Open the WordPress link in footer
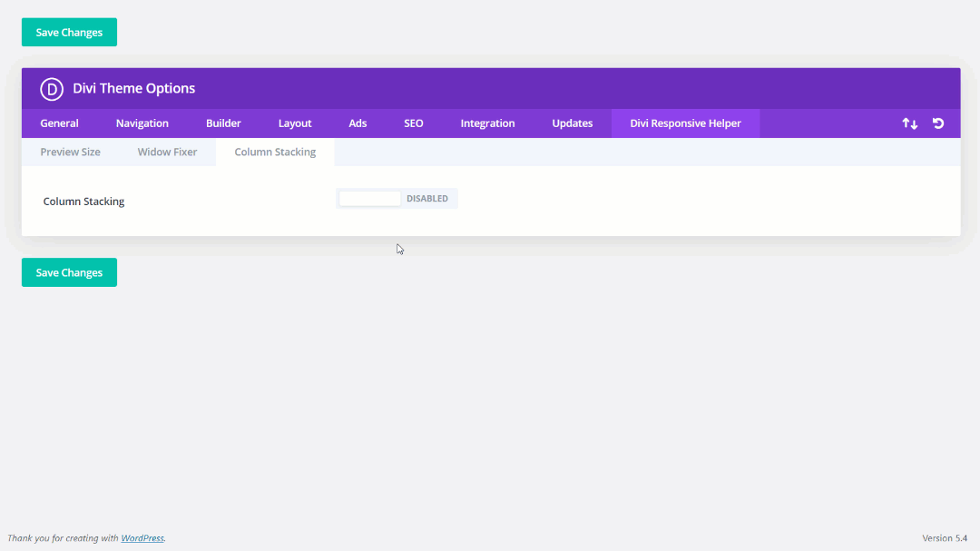980x551 pixels. tap(142, 537)
